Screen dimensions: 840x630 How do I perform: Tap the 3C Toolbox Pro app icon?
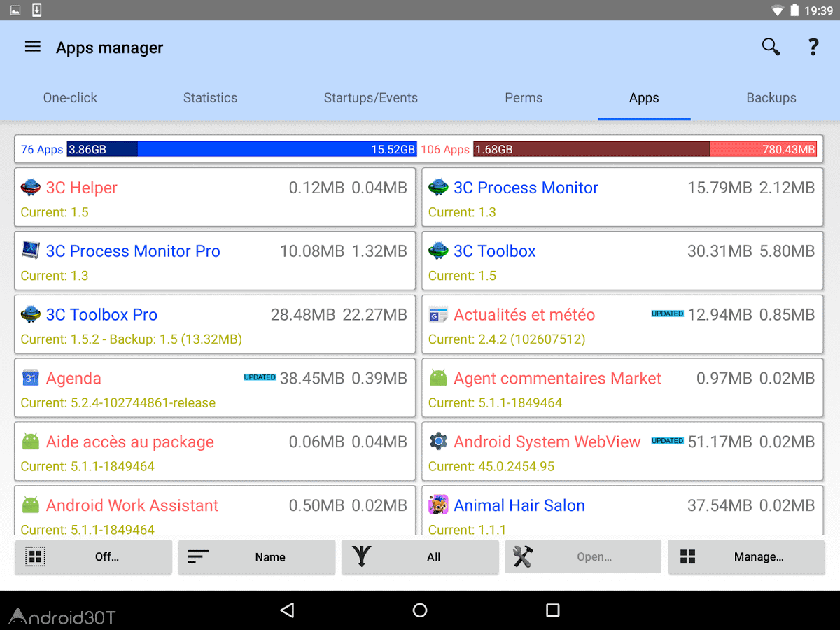coord(30,315)
